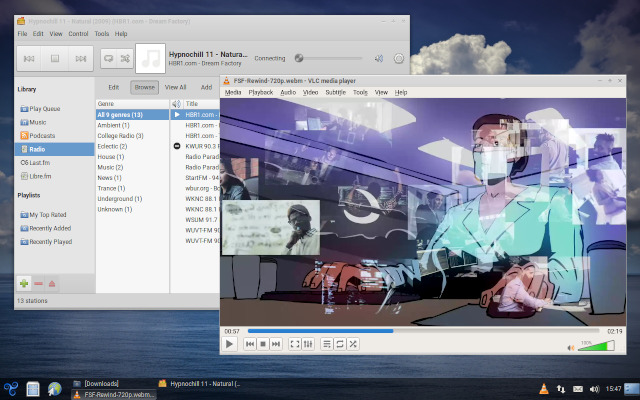
Task: Toggle VLC fullscreen icon
Action: pyautogui.click(x=295, y=344)
